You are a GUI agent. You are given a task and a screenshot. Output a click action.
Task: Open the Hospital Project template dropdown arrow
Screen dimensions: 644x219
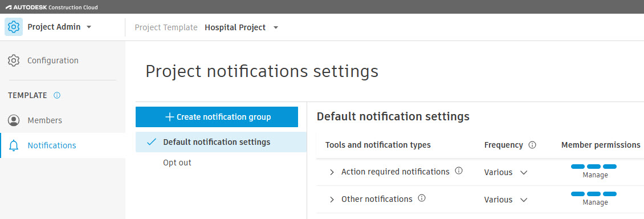(x=276, y=27)
